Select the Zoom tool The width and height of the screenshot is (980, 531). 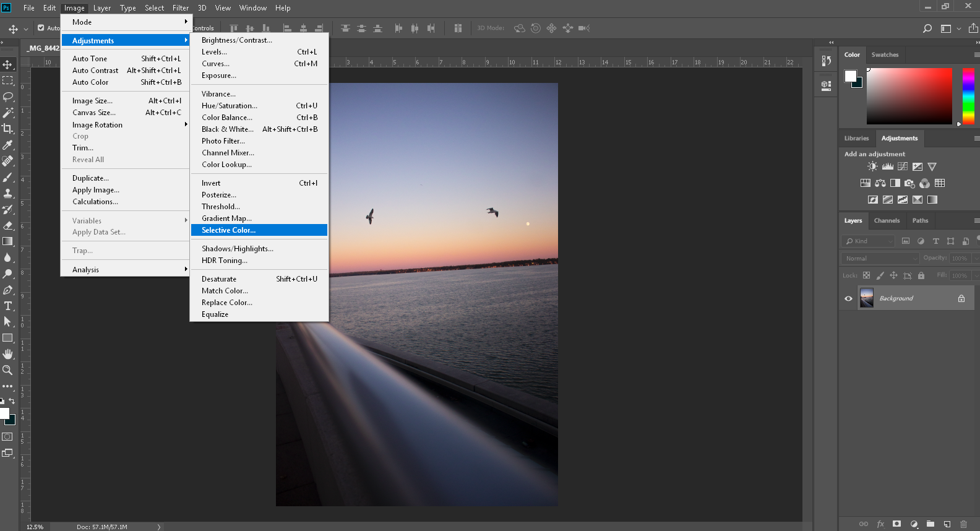pyautogui.click(x=8, y=370)
